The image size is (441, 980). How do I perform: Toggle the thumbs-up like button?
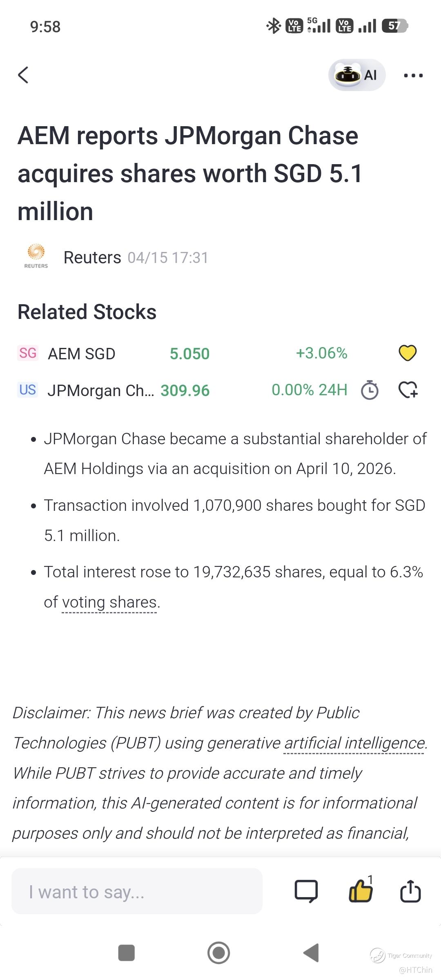[x=360, y=891]
